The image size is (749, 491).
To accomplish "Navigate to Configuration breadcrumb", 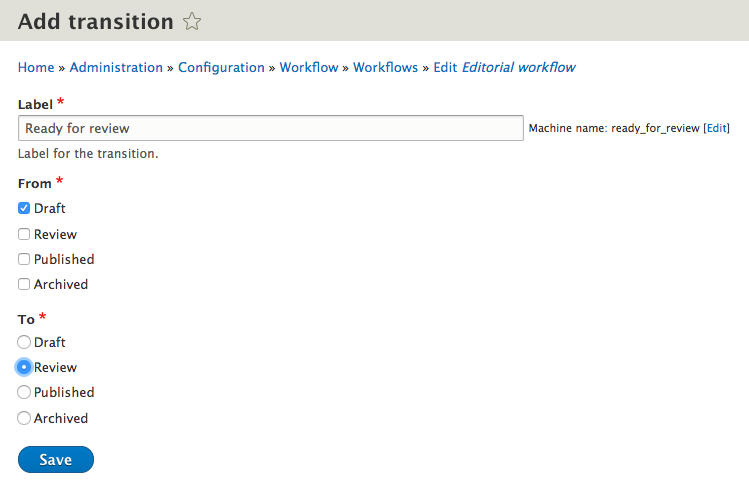I will pos(221,67).
